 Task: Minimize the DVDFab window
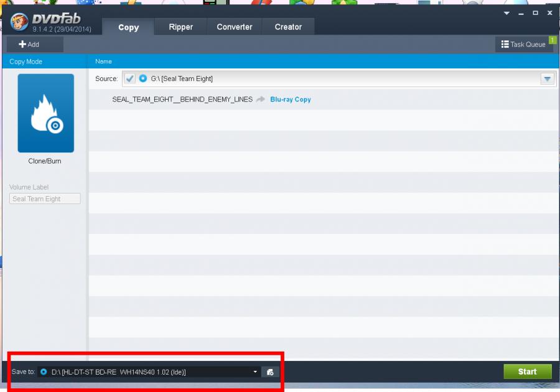pyautogui.click(x=521, y=13)
